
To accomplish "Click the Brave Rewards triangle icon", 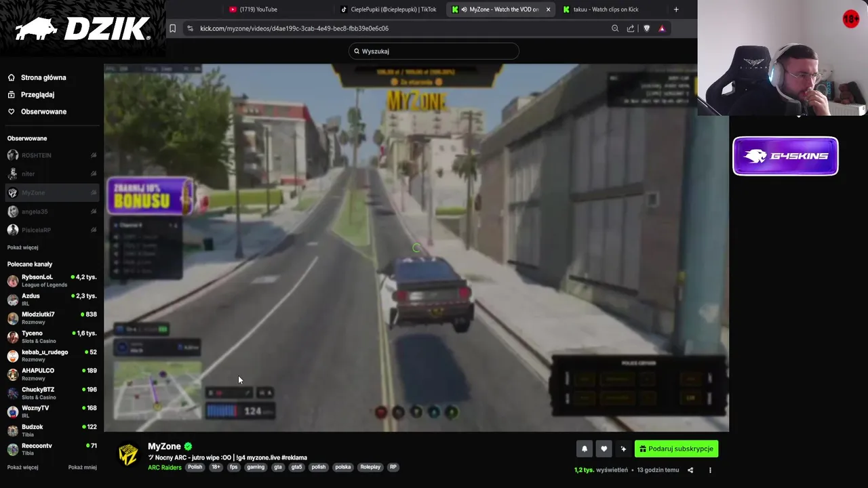I will pos(662,28).
